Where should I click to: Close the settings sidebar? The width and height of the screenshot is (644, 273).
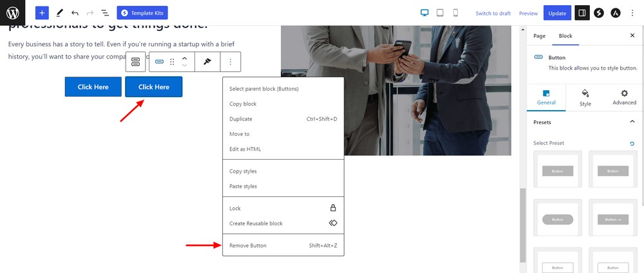[632, 35]
